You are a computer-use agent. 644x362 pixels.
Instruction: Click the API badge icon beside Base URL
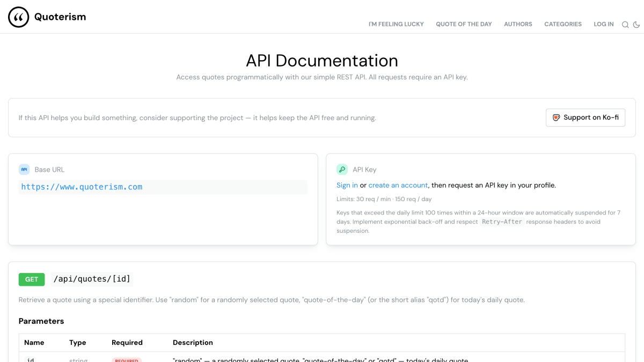pos(24,169)
